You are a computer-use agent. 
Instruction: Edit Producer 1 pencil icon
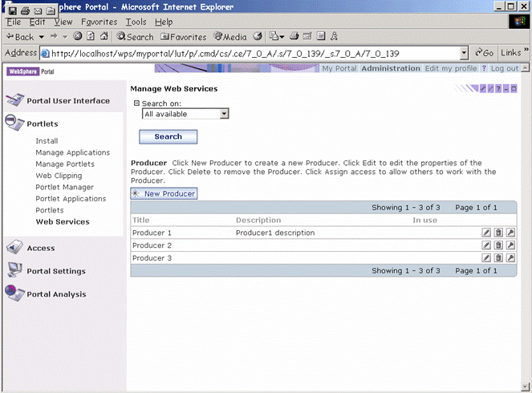pyautogui.click(x=486, y=233)
